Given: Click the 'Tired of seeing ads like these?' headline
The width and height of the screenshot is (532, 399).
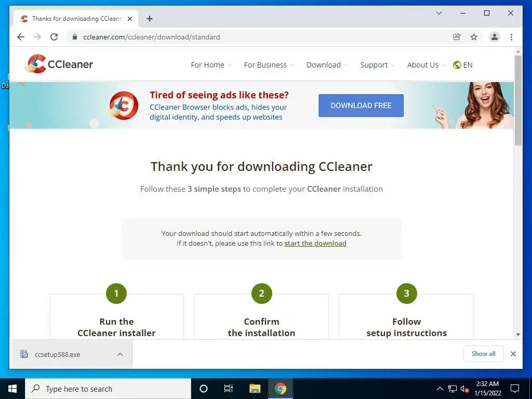Looking at the screenshot, I should pos(219,95).
